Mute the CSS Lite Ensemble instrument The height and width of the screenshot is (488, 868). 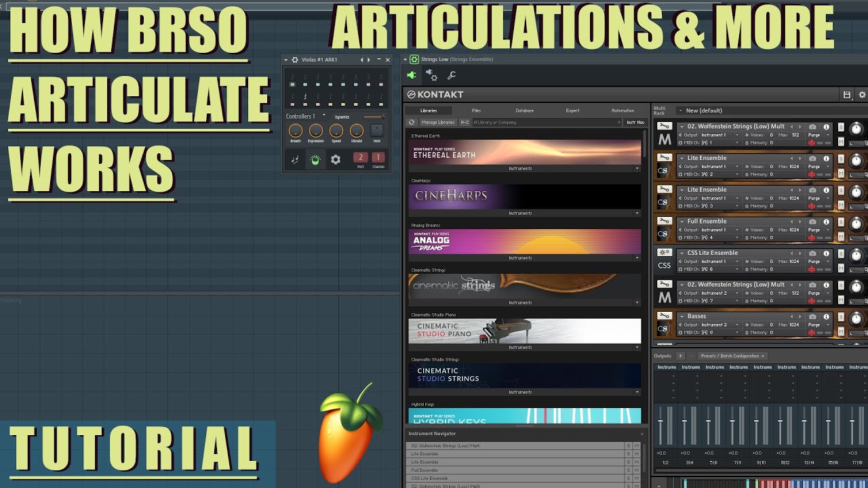click(x=841, y=268)
